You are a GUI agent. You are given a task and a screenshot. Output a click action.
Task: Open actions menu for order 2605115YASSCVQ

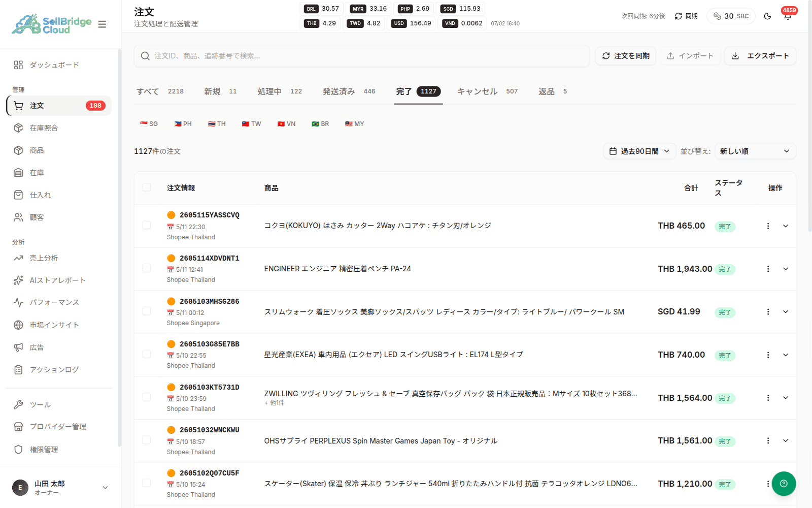(x=768, y=226)
